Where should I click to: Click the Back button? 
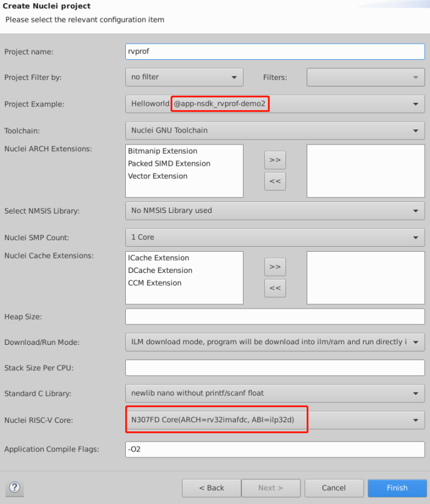[212, 488]
